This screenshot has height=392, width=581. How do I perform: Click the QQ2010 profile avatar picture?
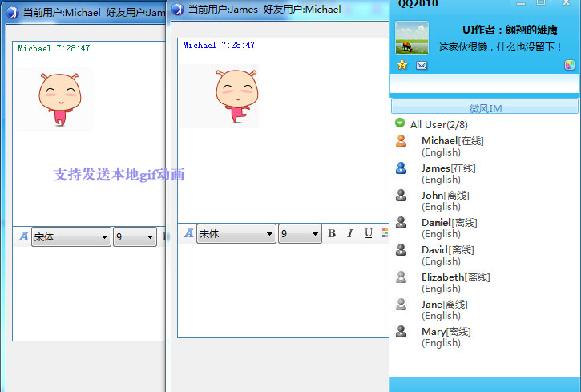click(x=412, y=38)
